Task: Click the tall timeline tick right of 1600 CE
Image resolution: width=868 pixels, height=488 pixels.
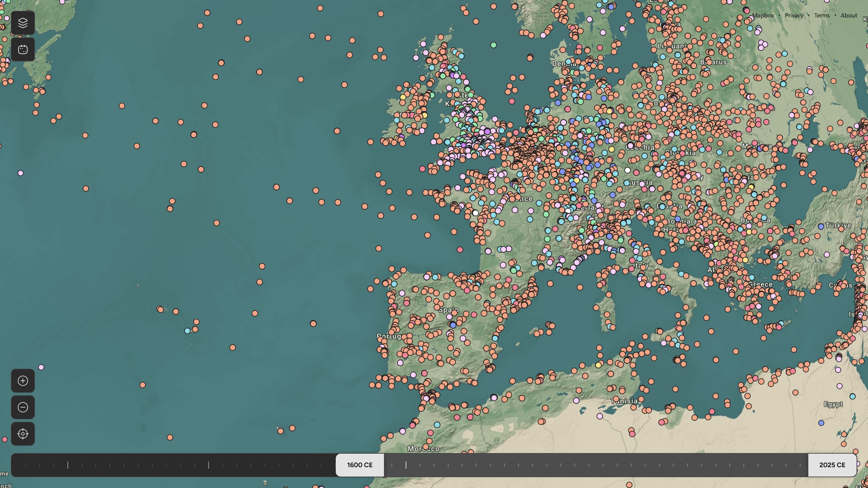Action: tap(406, 465)
